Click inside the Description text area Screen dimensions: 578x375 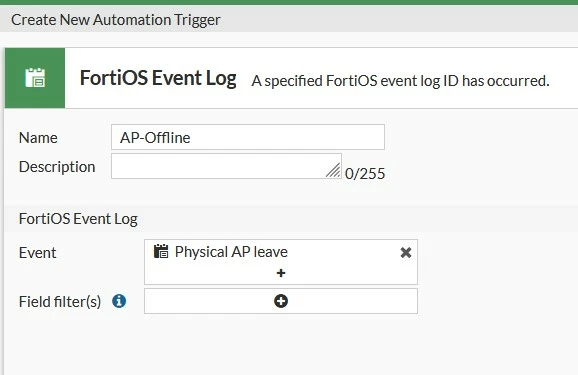pos(226,166)
